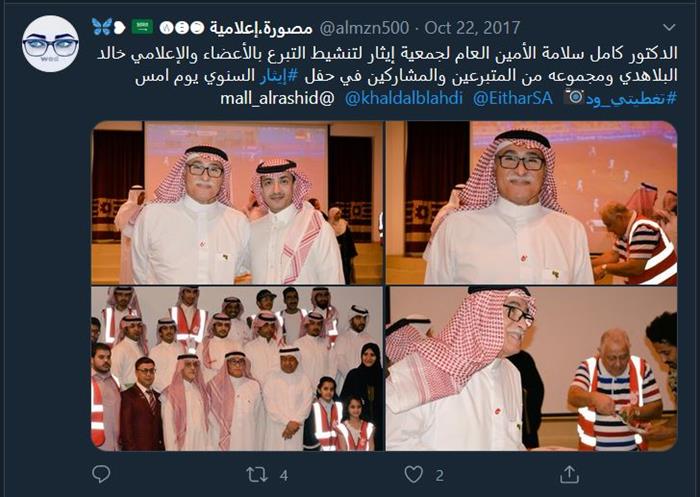Open the #تغطيتي_ود hashtag

coord(632,99)
